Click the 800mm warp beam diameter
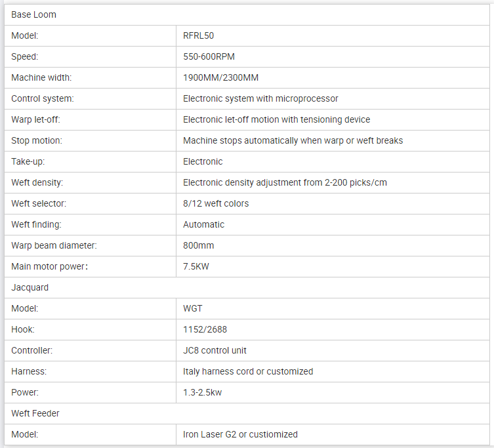Image resolution: width=494 pixels, height=448 pixels. tap(199, 245)
